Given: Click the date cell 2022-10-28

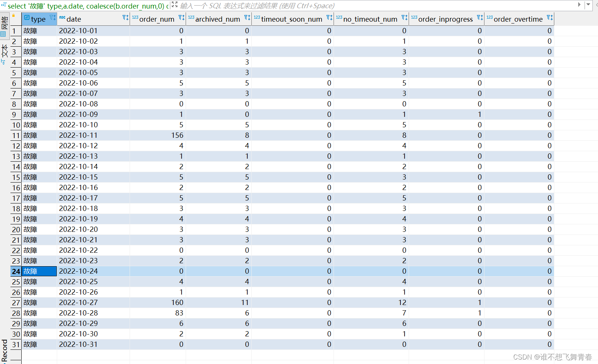Looking at the screenshot, I should tap(93, 313).
